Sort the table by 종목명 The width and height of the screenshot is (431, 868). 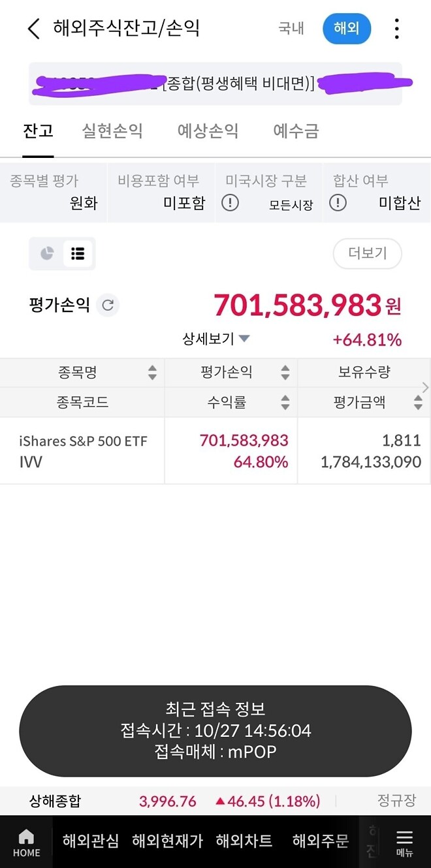153,373
